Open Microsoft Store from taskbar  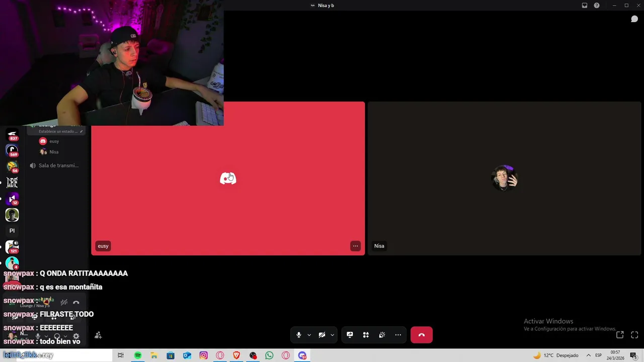[171, 355]
